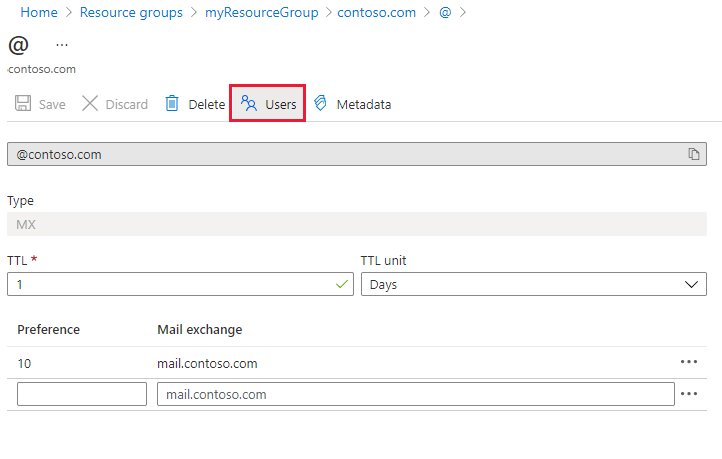Click the Discard X icon
Screen dimensions: 722x459
(90, 104)
